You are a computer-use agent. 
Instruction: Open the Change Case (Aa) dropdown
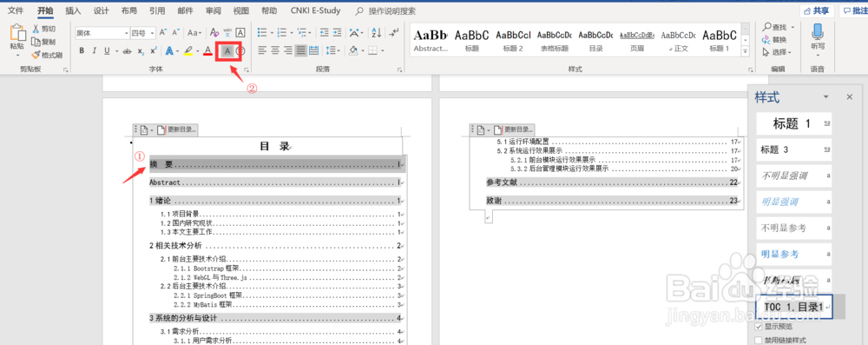click(x=194, y=33)
